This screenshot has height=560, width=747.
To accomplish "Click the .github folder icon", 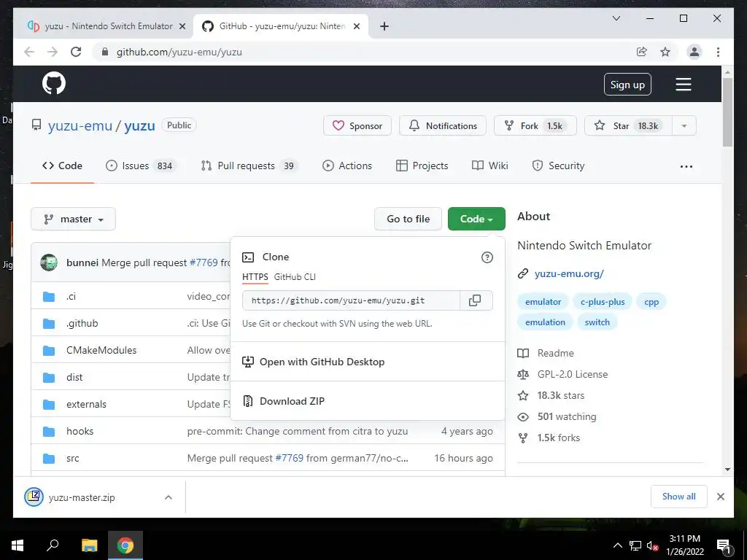I will (49, 324).
